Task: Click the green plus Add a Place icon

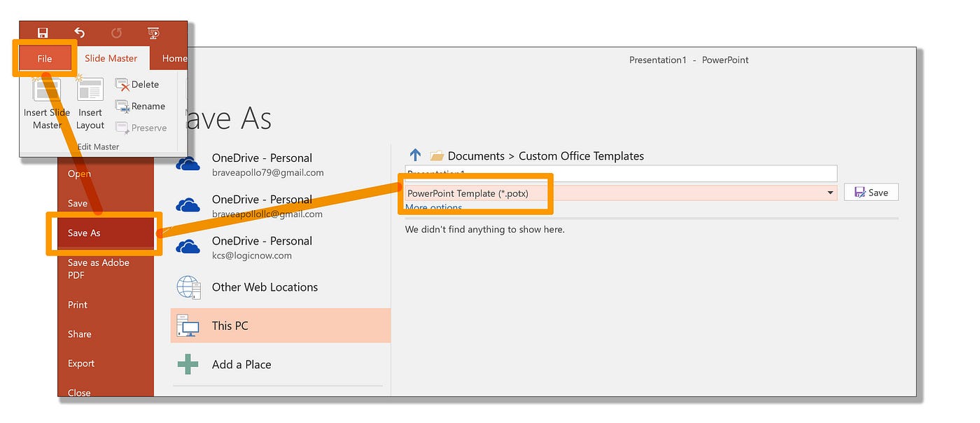Action: click(x=187, y=364)
